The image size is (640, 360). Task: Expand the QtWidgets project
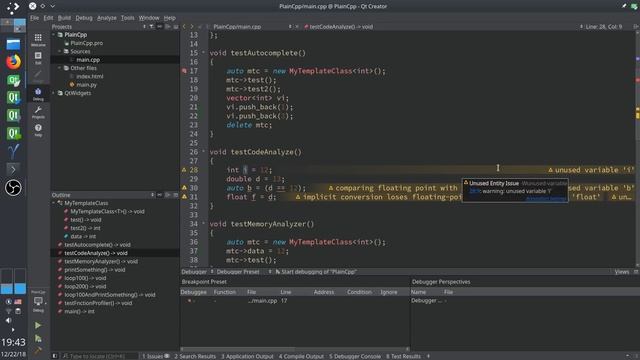(54, 93)
